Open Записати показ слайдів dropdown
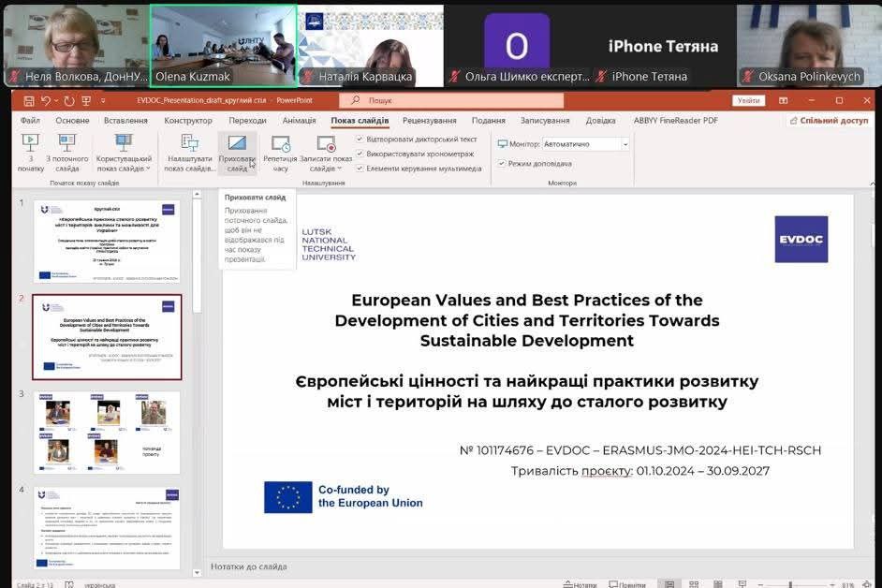Image resolution: width=882 pixels, height=588 pixels. point(326,153)
